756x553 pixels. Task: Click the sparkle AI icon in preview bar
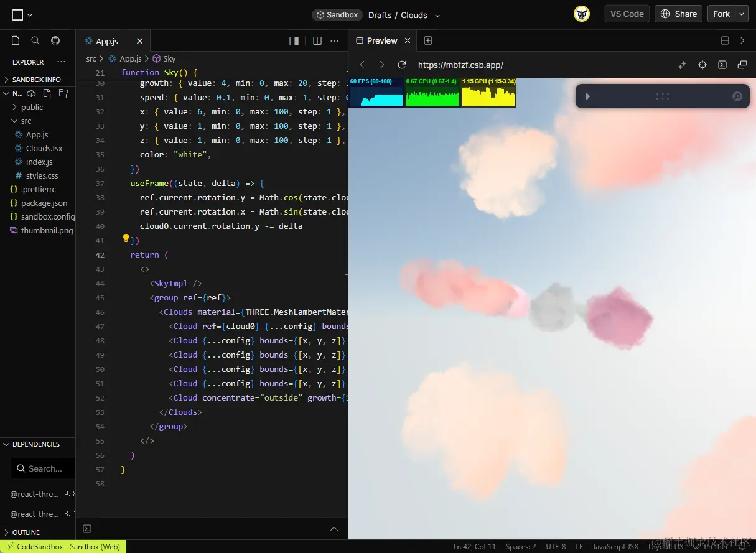(x=682, y=65)
